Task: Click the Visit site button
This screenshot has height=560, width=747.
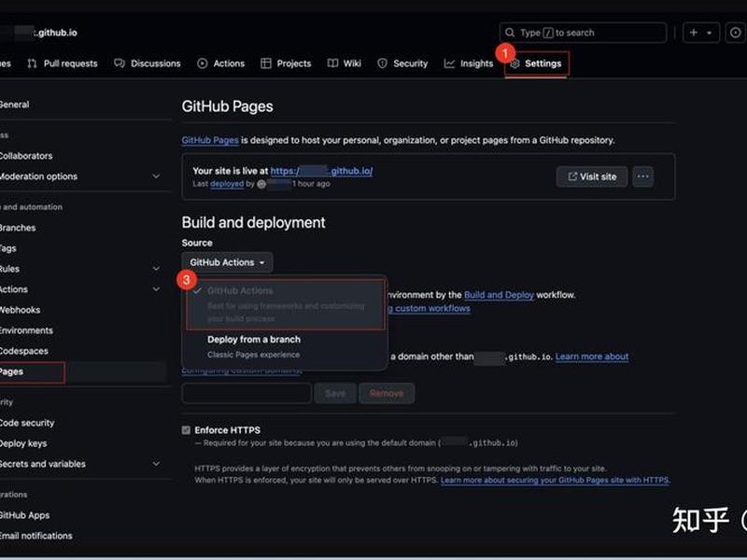Action: [x=592, y=176]
